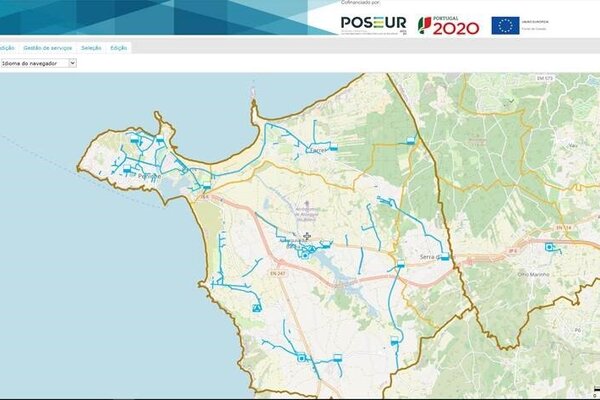Open the Gestão de serviços tab
The width and height of the screenshot is (600, 400).
[x=46, y=47]
